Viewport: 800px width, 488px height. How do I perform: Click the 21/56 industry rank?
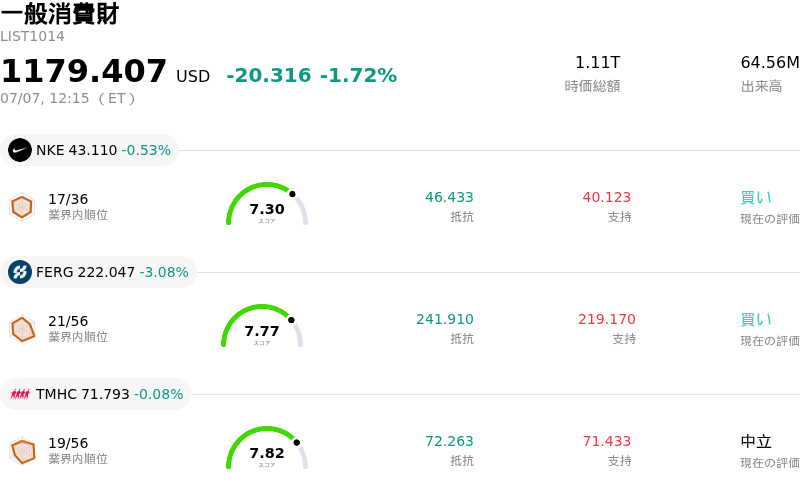click(x=68, y=321)
